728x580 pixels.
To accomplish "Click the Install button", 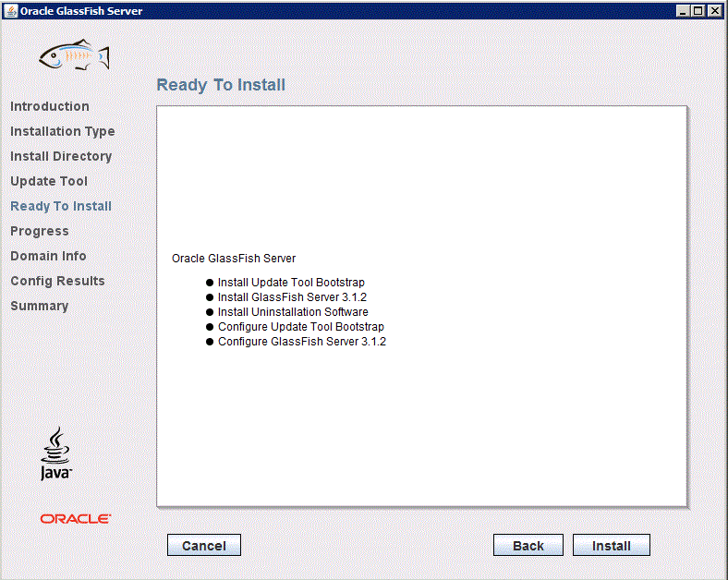I will (x=611, y=545).
